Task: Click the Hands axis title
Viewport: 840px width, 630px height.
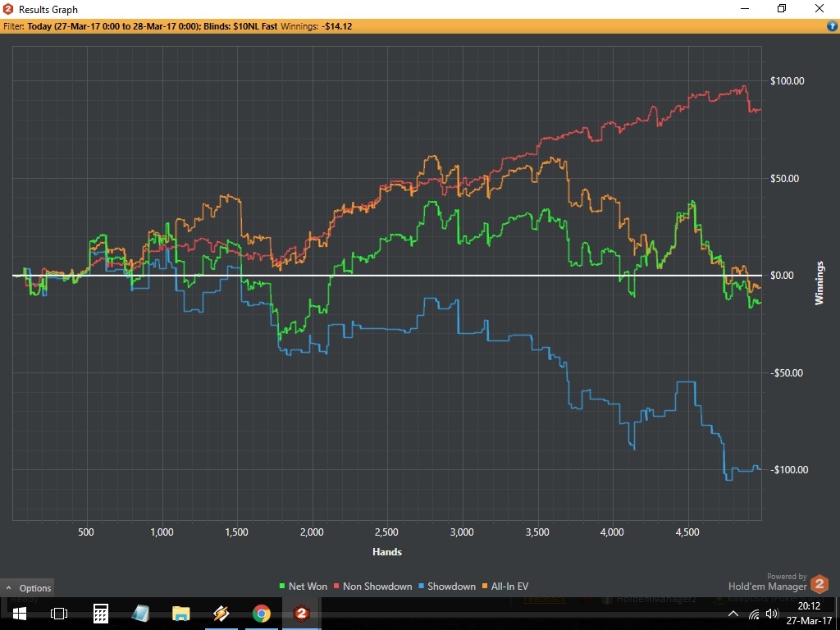Action: pyautogui.click(x=387, y=552)
